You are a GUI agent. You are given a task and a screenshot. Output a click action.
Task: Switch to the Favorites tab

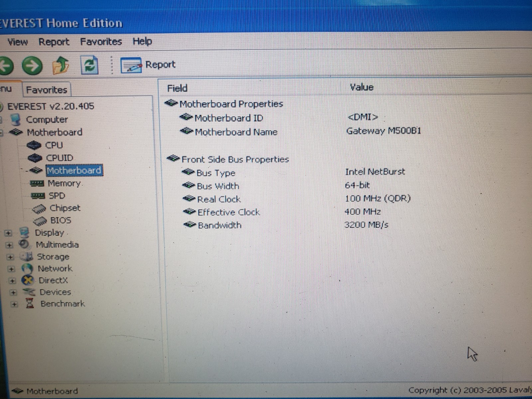[x=47, y=90]
